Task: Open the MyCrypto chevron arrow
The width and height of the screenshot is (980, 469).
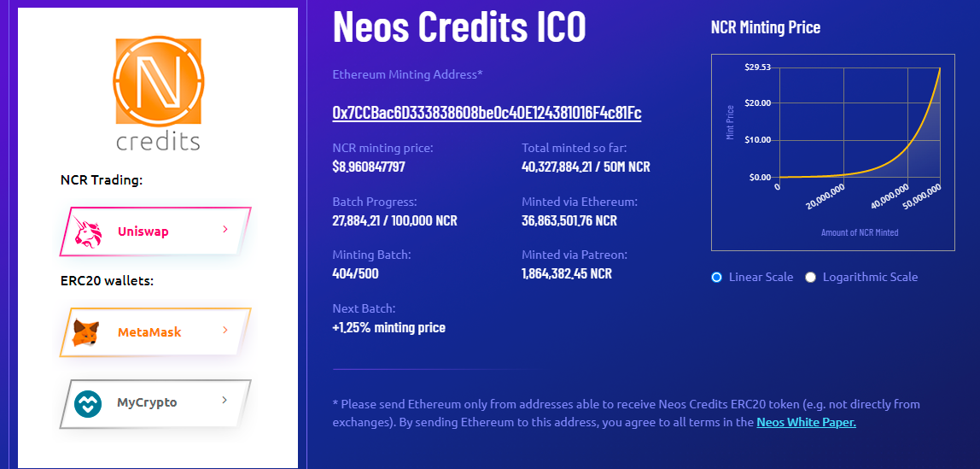Action: 225,400
